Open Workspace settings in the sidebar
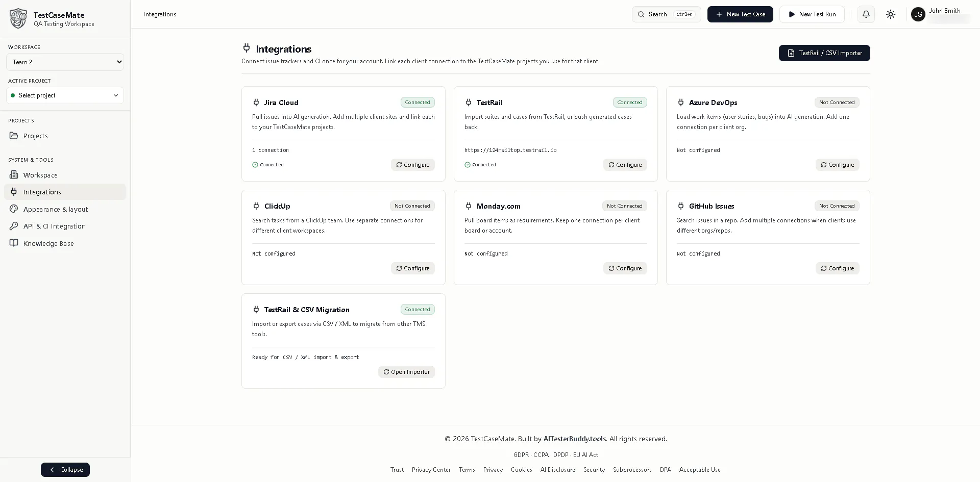The image size is (980, 482). click(65, 175)
